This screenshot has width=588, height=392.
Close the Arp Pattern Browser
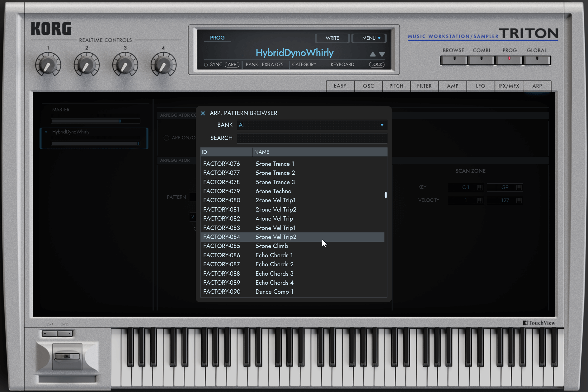(203, 113)
